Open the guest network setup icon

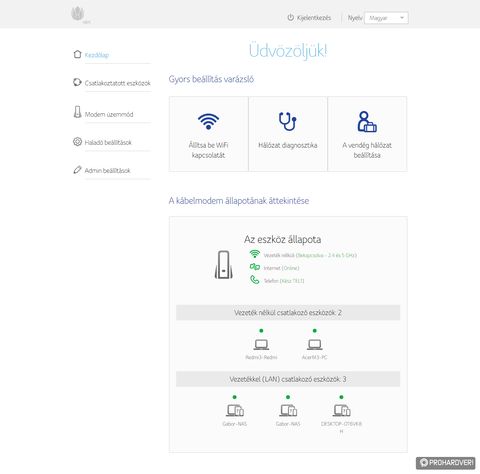(367, 122)
